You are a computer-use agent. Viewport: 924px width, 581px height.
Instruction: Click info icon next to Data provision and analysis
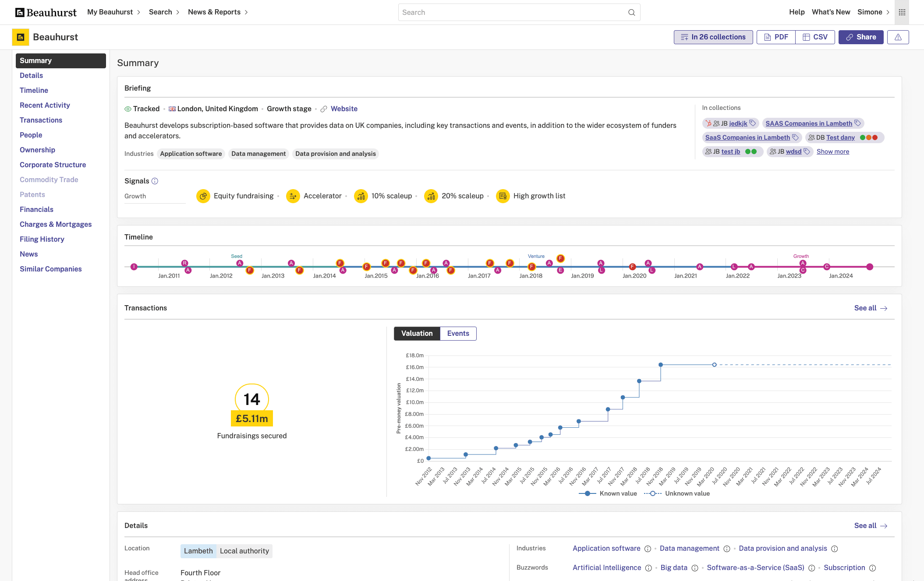coord(835,549)
